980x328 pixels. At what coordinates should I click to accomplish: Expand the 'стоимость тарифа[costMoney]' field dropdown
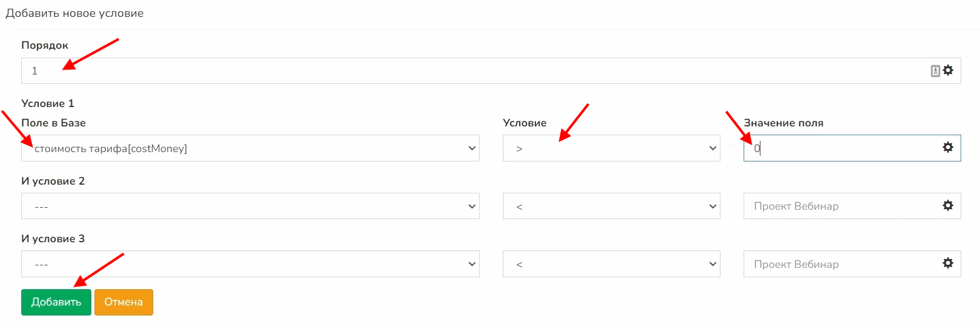point(250,148)
